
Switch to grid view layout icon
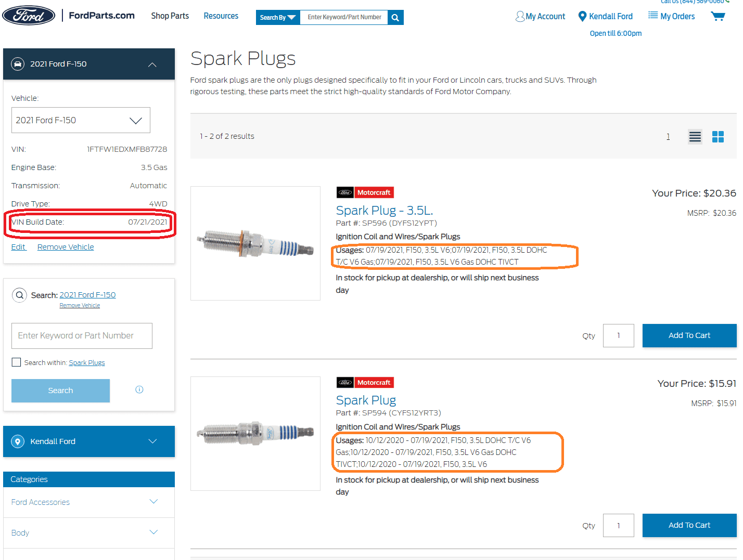pos(718,137)
